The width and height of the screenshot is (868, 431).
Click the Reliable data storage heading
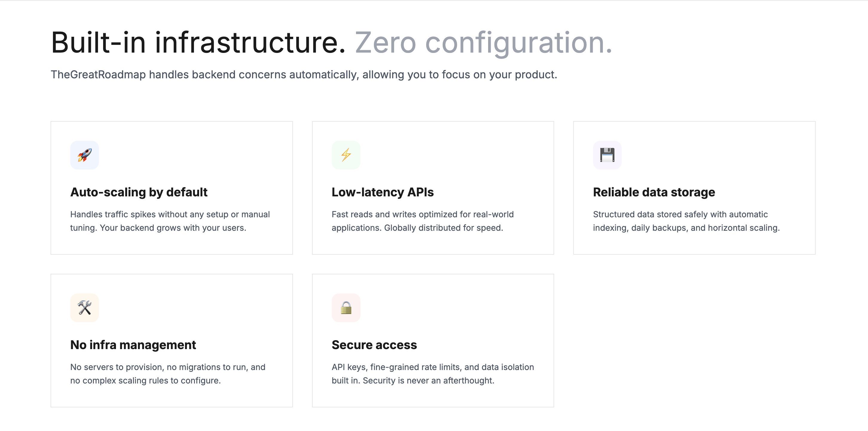click(x=654, y=192)
